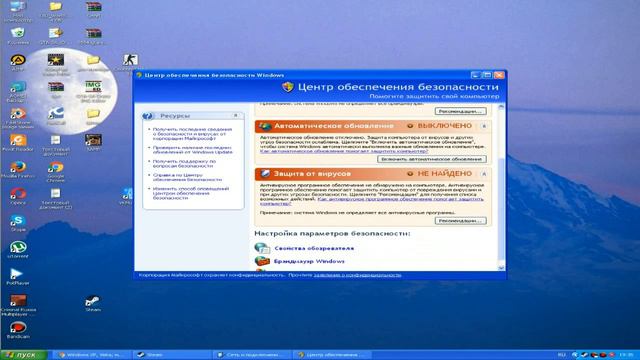Switch to the Steam taskbar button
Image resolution: width=640 pixels, height=360 pixels.
pyautogui.click(x=172, y=355)
